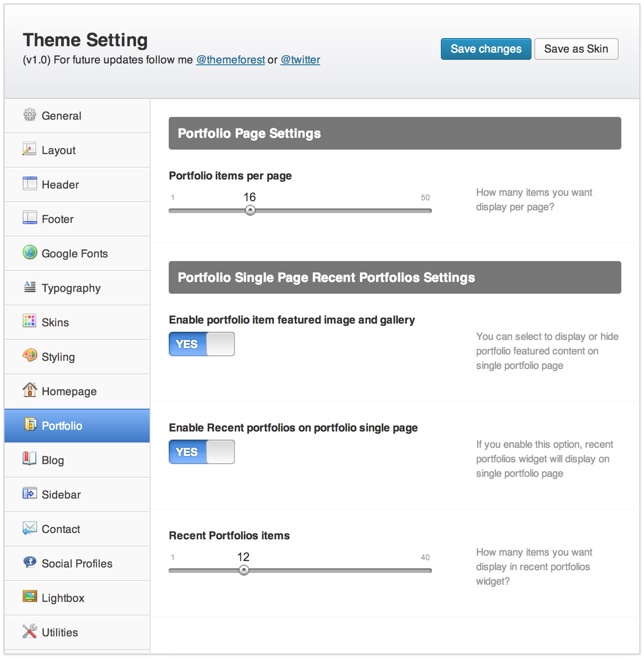Click the Utilities tools icon
Image resolution: width=644 pixels, height=659 pixels.
(29, 631)
